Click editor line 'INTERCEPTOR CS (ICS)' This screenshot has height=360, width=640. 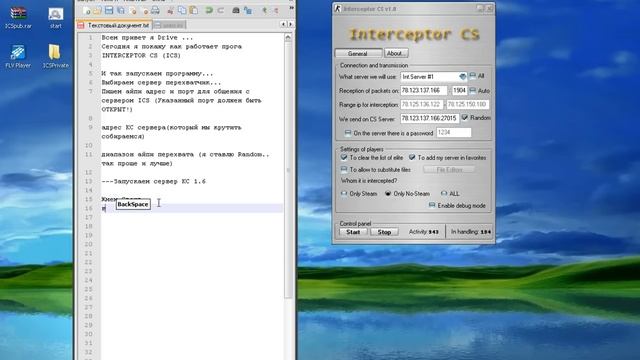click(x=141, y=56)
